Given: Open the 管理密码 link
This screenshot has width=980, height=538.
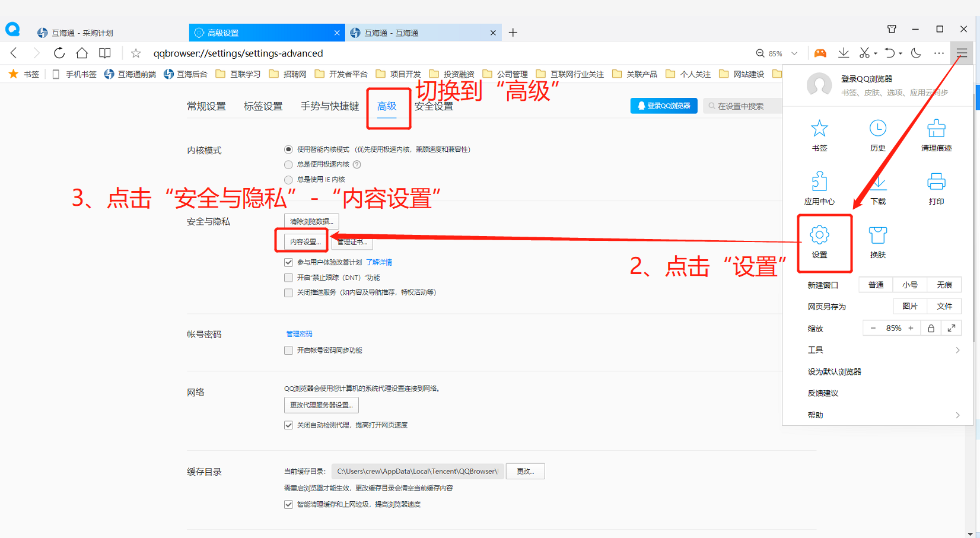Looking at the screenshot, I should 299,334.
